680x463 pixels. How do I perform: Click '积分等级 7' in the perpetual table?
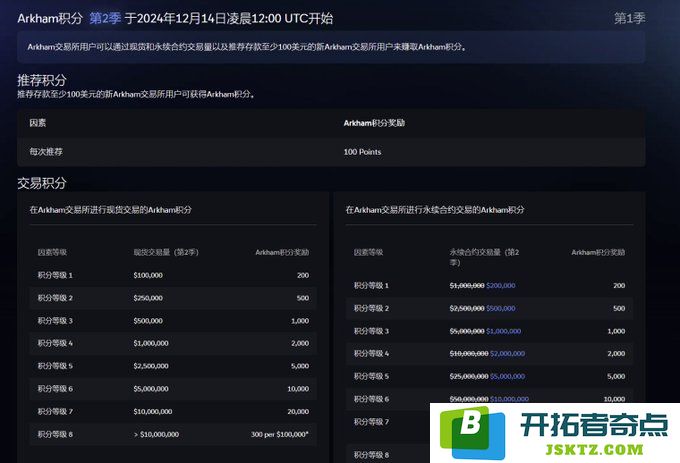pos(371,422)
